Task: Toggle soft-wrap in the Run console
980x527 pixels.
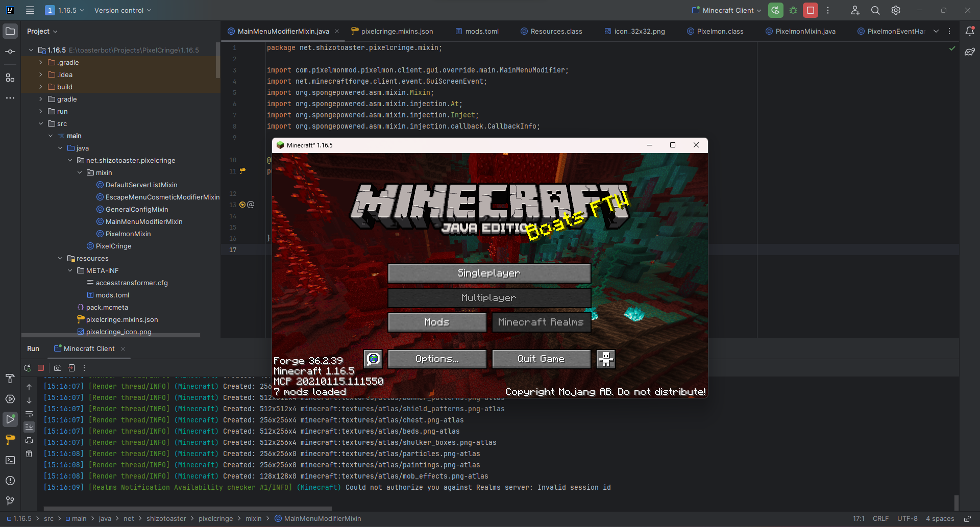Action: point(29,414)
